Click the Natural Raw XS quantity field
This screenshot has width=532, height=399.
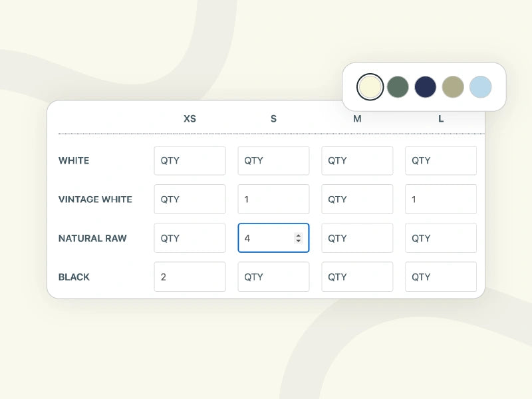coord(190,238)
